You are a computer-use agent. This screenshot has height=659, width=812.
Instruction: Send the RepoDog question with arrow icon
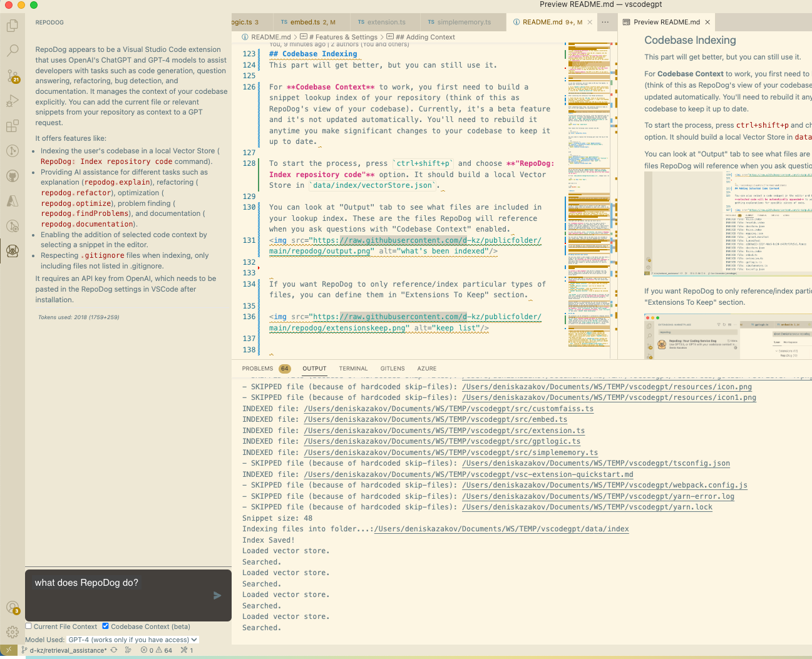point(217,595)
